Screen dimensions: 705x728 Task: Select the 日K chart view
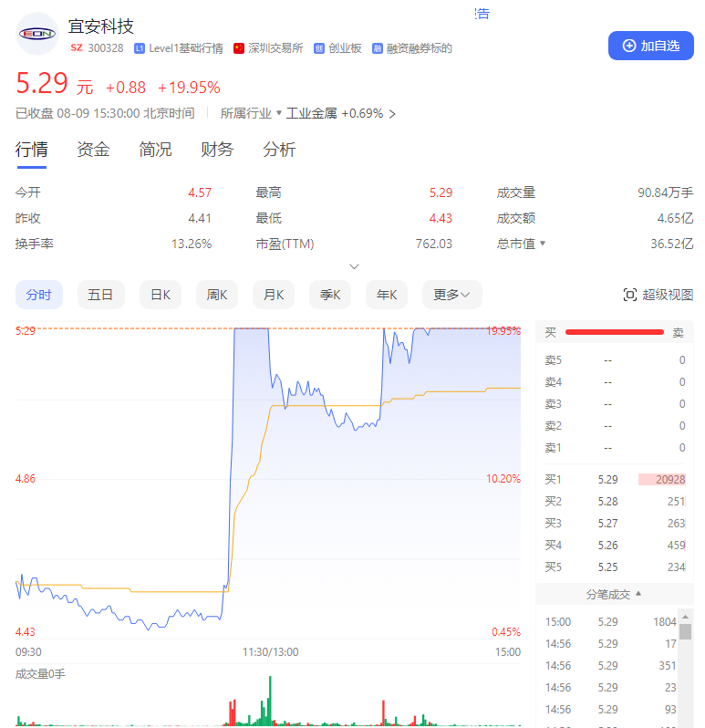(x=161, y=295)
